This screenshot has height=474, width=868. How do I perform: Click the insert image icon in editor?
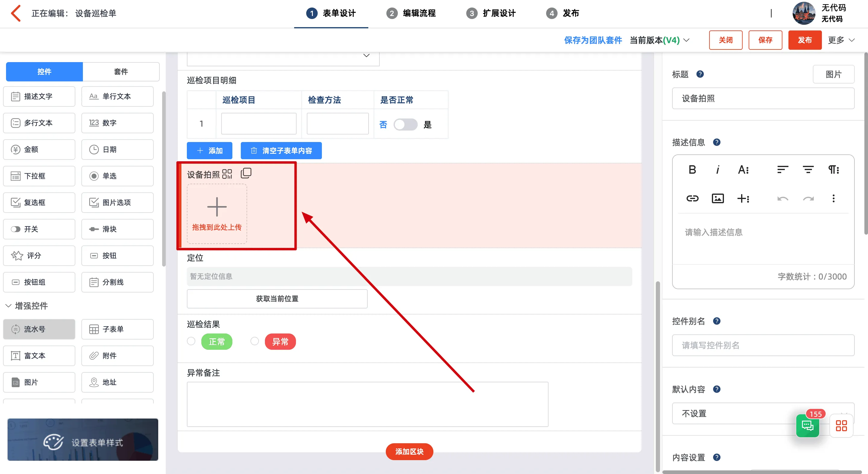tap(717, 198)
